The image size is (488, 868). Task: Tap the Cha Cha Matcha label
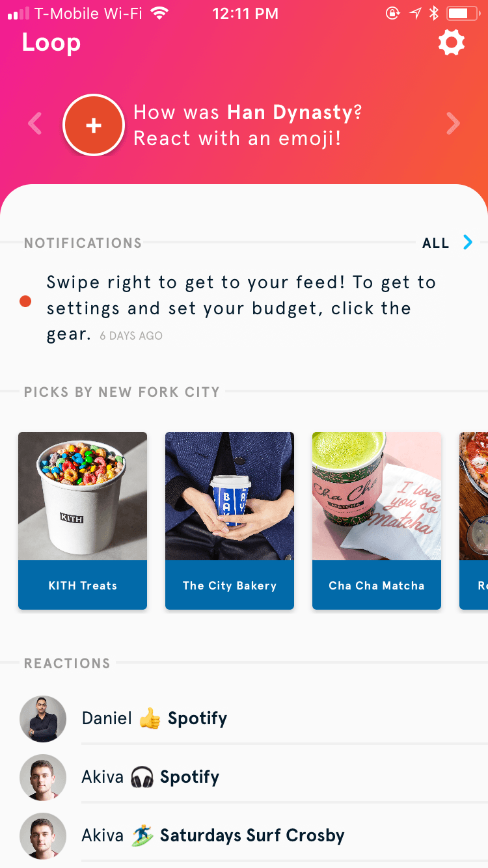point(377,586)
